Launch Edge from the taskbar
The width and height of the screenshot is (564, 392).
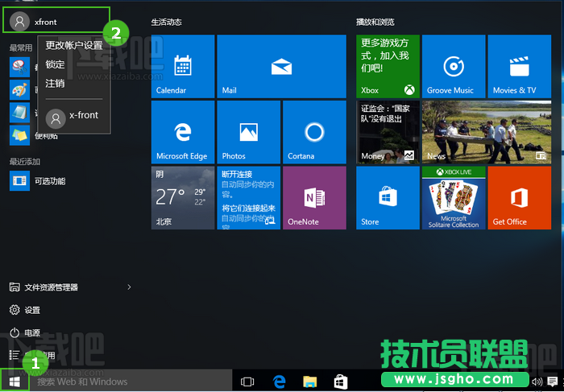click(279, 382)
